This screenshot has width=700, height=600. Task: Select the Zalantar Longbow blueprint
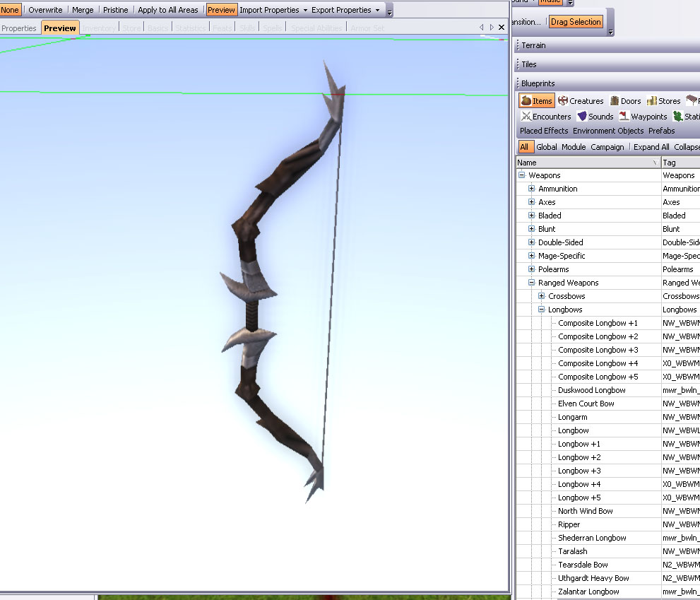[x=588, y=591]
